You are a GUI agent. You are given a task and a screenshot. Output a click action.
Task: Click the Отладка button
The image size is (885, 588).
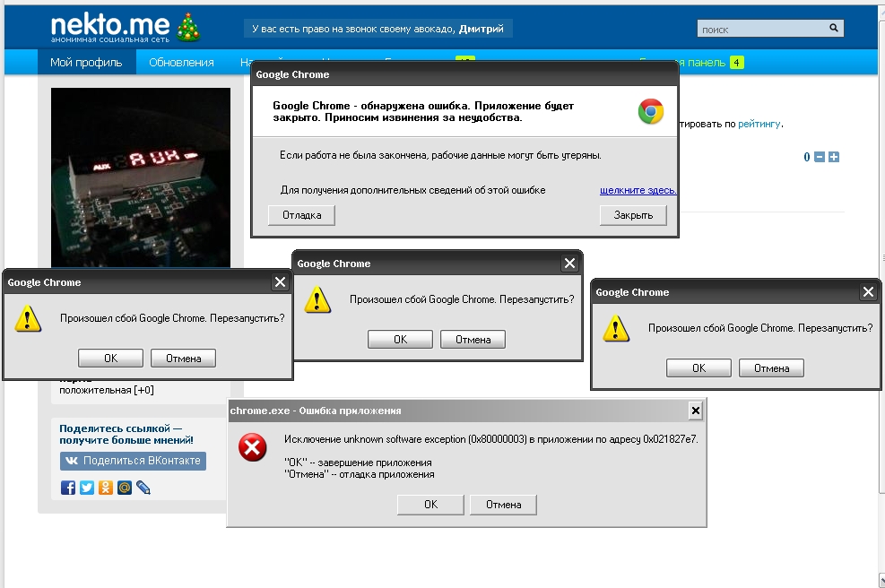[301, 215]
